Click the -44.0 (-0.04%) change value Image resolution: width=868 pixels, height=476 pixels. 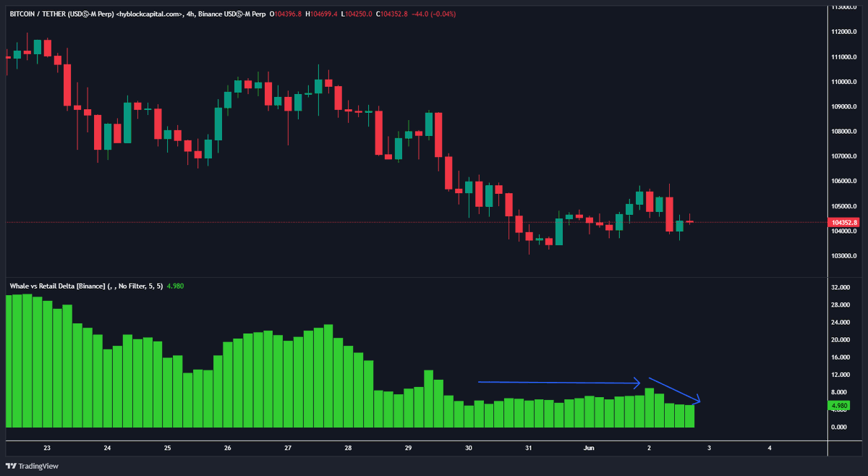435,13
